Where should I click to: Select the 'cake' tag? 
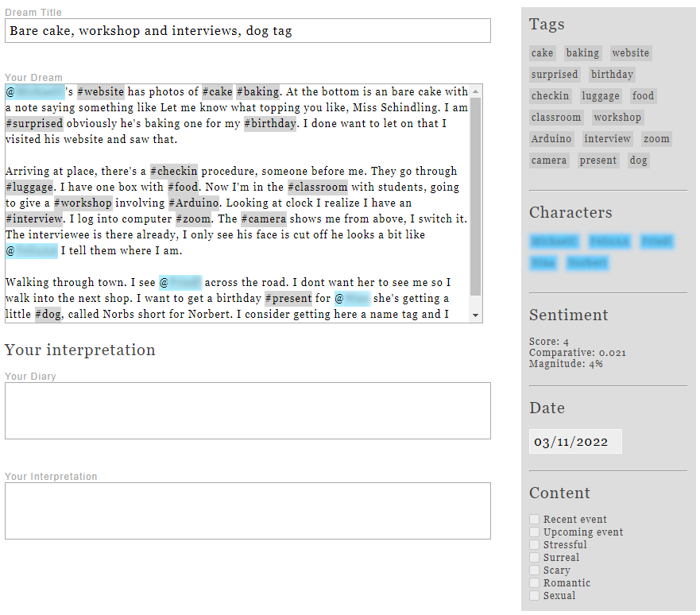pos(542,53)
